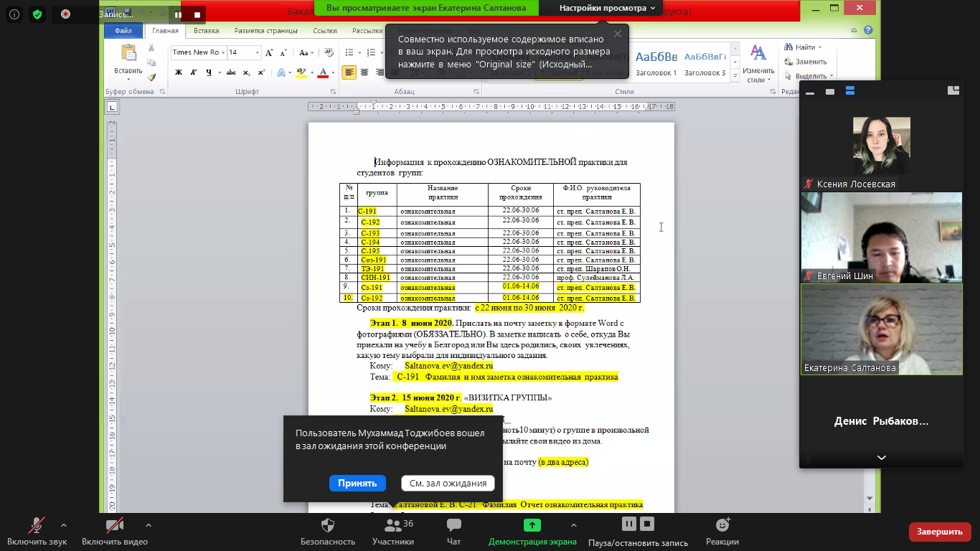
Task: Click the Clear Formatting icon
Action: pyautogui.click(x=329, y=52)
